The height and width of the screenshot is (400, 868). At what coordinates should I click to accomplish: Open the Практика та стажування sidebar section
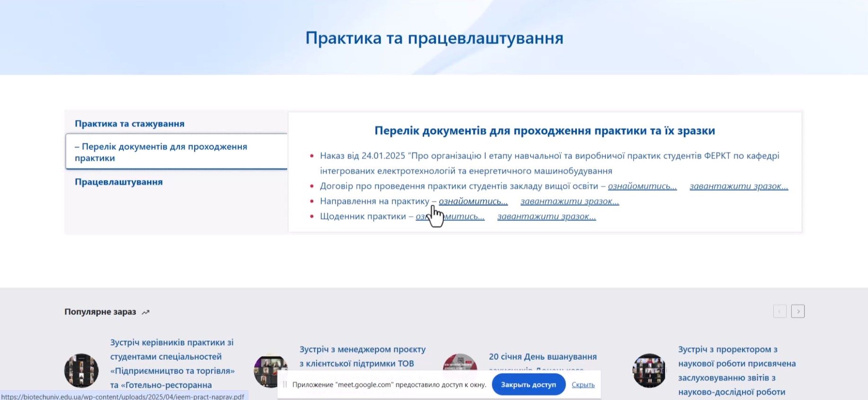pyautogui.click(x=129, y=123)
